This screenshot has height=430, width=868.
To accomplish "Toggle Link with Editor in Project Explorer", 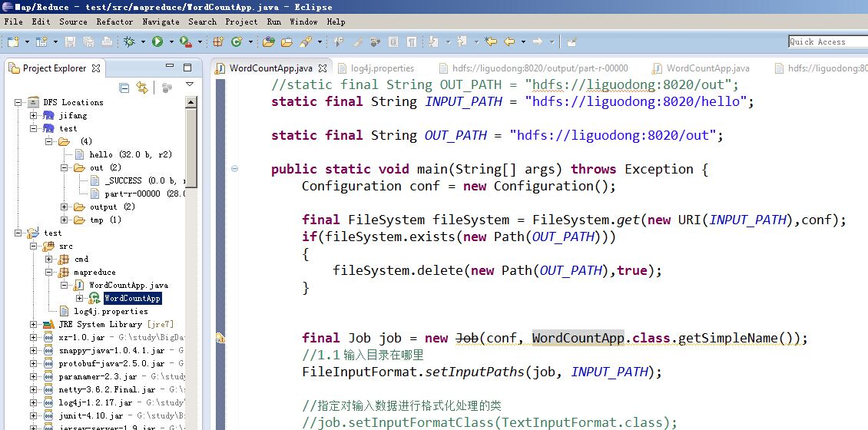I will [x=142, y=88].
